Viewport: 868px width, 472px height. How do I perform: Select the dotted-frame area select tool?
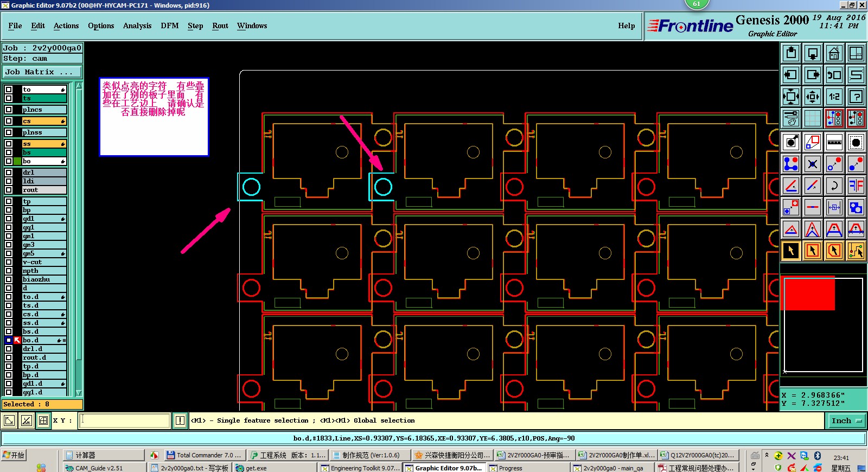click(x=856, y=142)
